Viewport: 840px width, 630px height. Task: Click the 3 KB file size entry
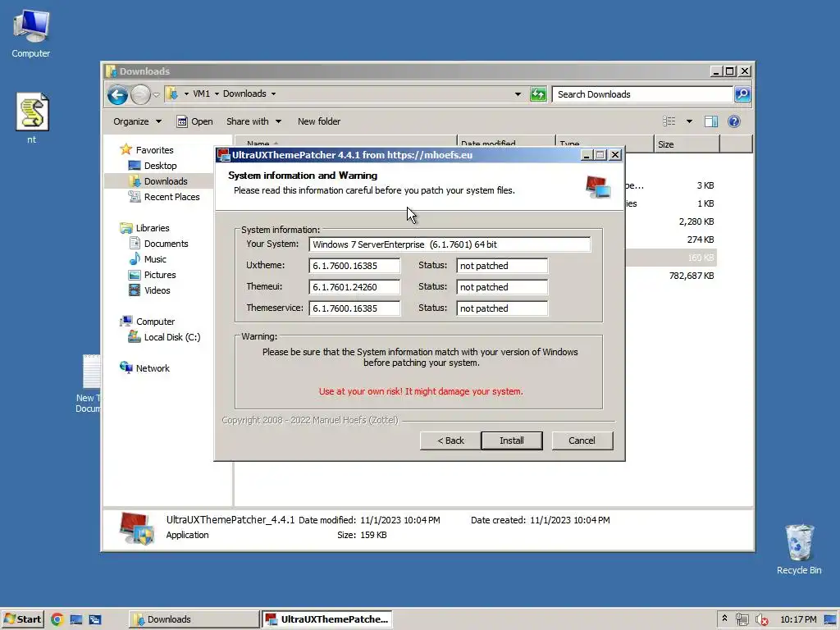tap(705, 185)
